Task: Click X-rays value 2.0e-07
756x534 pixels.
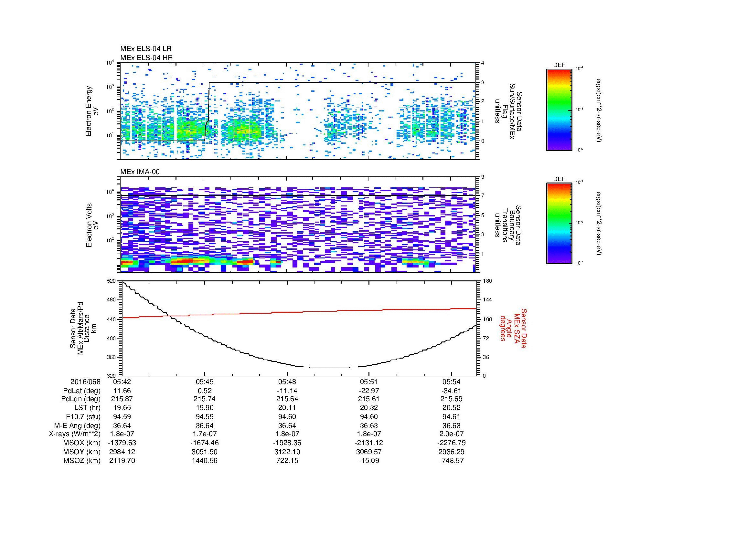Action: [452, 434]
